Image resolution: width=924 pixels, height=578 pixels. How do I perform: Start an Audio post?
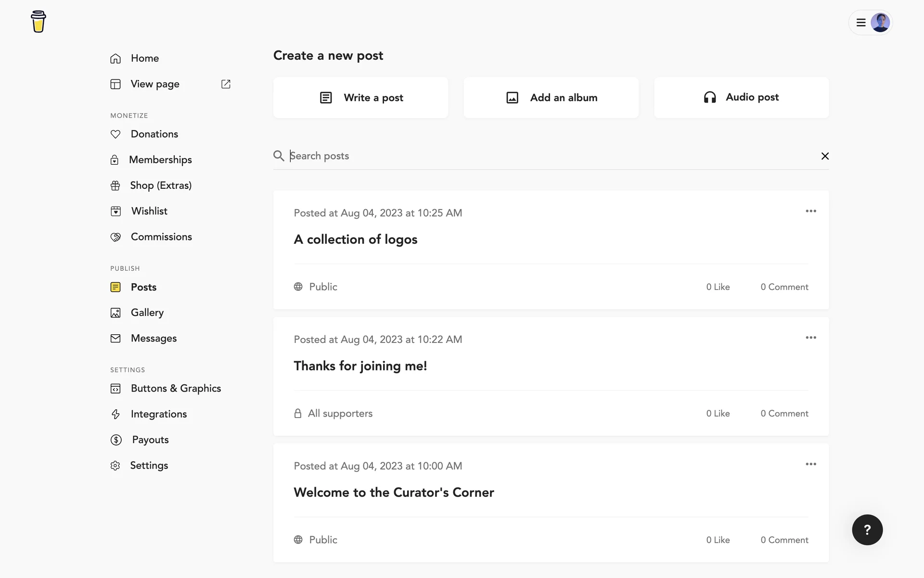coord(741,97)
